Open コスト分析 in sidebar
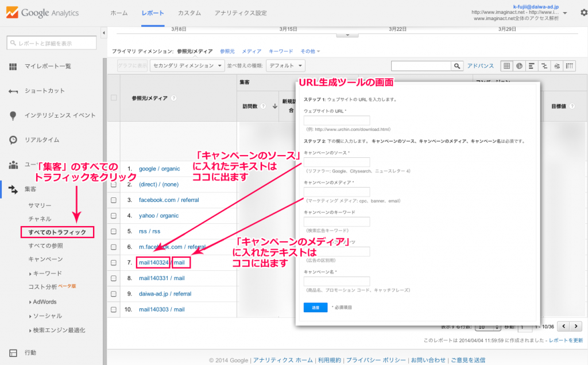This screenshot has width=588, height=365. point(42,287)
